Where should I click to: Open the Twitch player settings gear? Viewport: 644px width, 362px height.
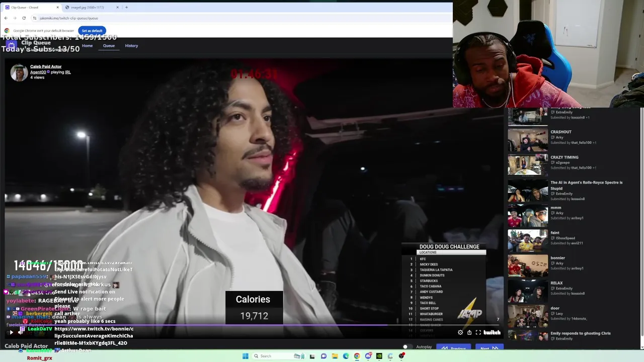coord(460,332)
